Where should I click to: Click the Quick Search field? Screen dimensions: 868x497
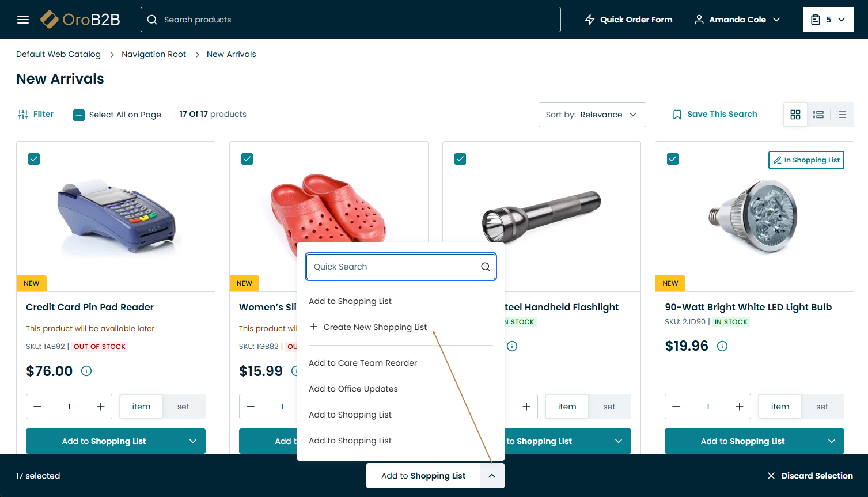[x=395, y=267]
